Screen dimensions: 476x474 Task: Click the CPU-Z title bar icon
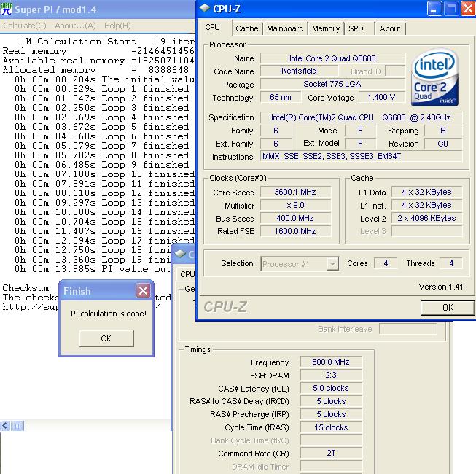205,9
